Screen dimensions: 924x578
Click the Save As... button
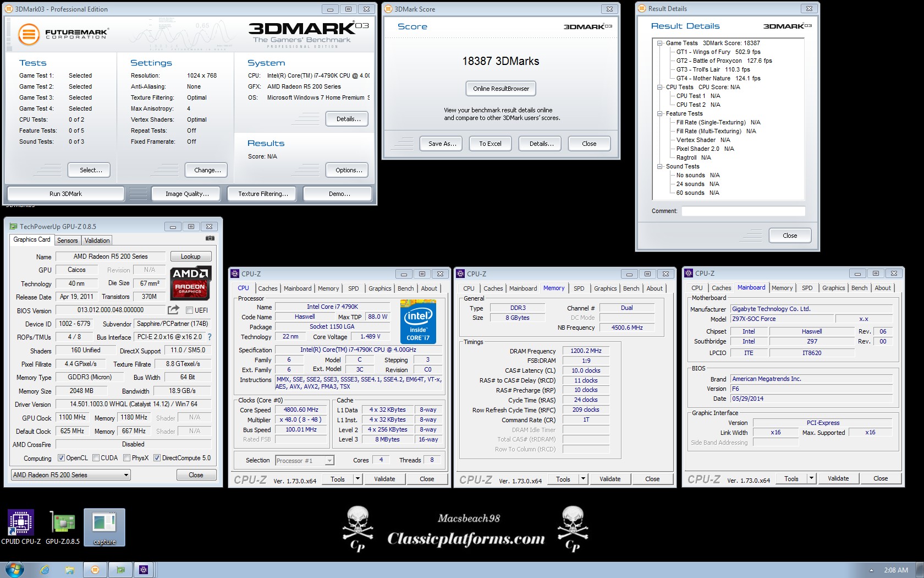(442, 144)
